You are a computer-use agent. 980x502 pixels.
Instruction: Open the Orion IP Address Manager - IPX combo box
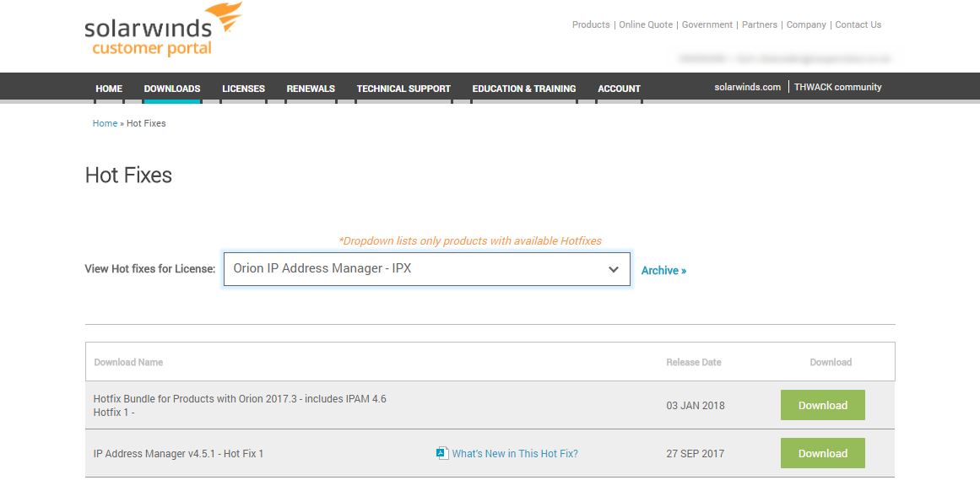pos(427,269)
